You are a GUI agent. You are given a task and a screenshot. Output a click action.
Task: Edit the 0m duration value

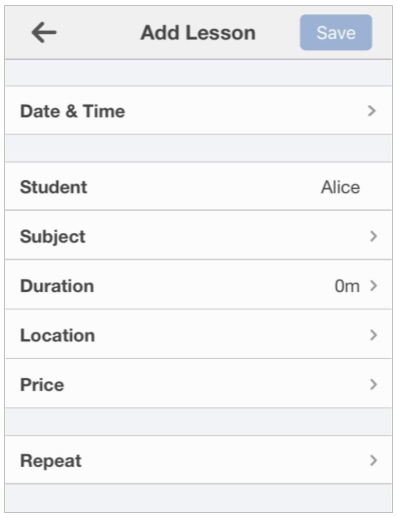coord(347,286)
